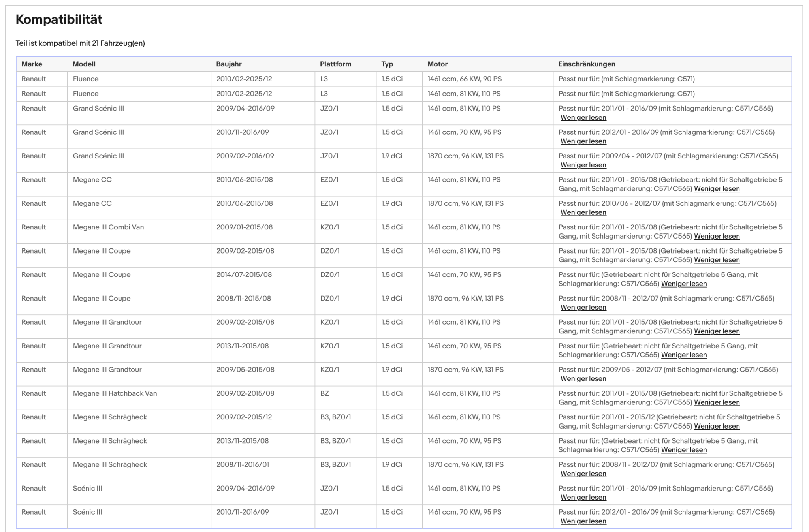Collapse restrictions for Megane III Combi Van

(x=717, y=236)
